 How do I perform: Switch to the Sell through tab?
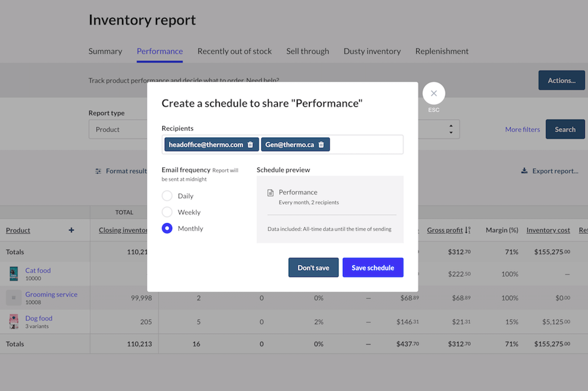pos(308,51)
